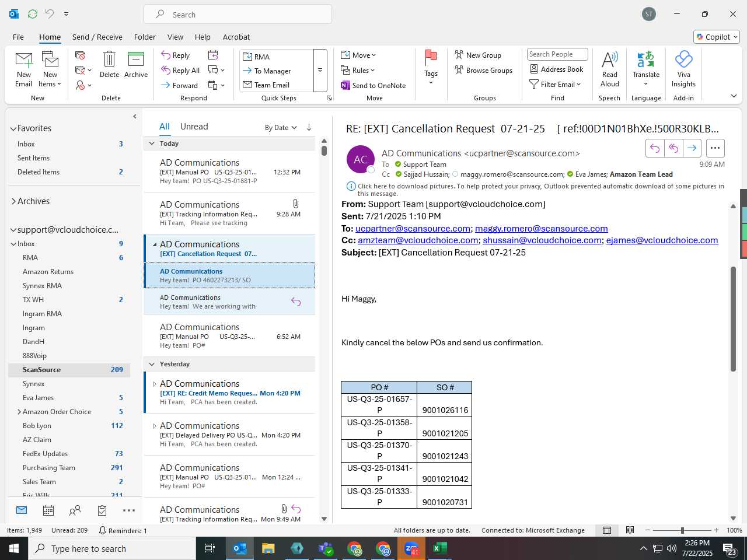Open Send to OneNote
This screenshot has width=747, height=560.
[x=373, y=85]
